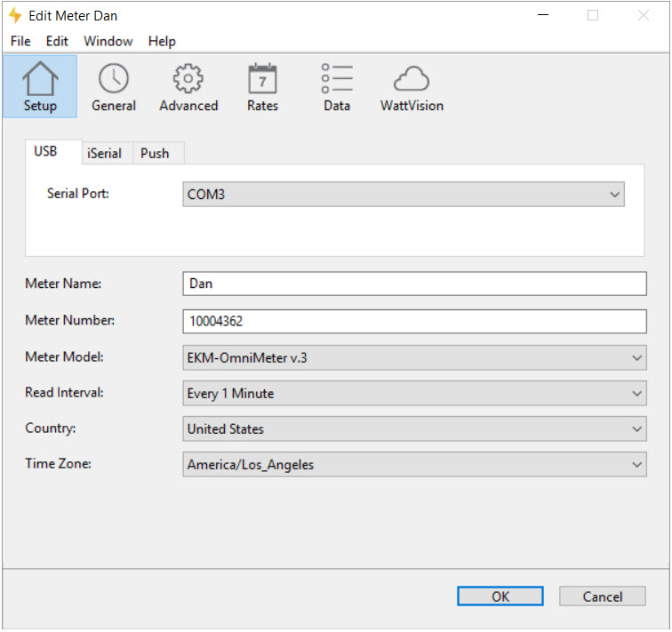This screenshot has width=672, height=632.
Task: Open the Setup house icon
Action: 39,87
